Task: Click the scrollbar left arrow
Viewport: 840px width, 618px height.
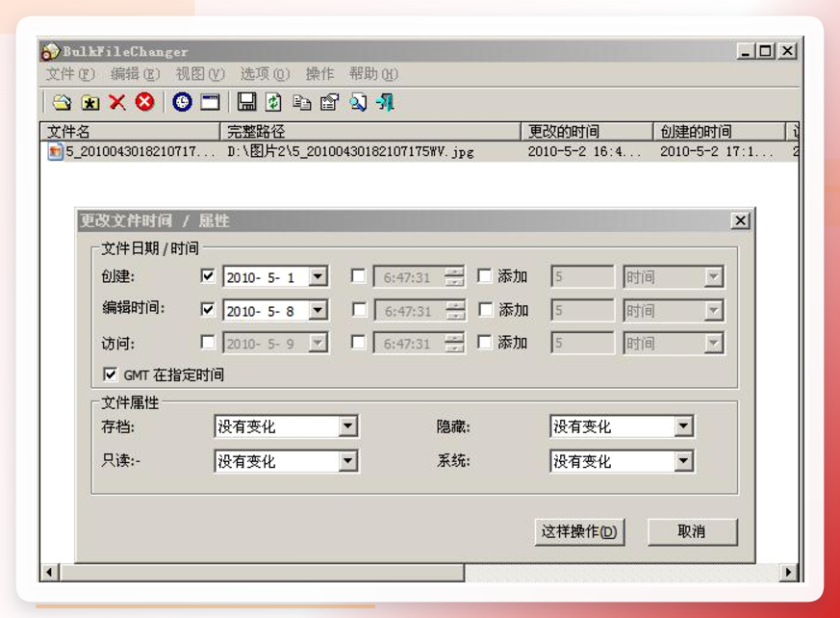Action: click(49, 573)
